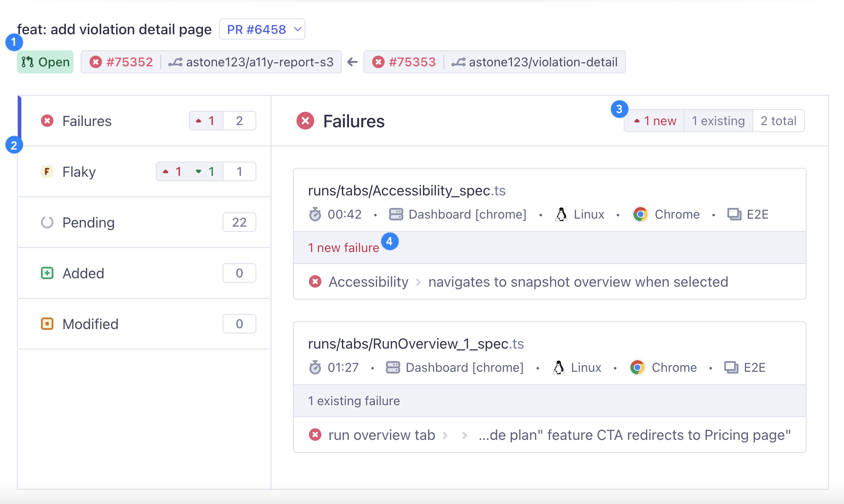Click the Added green plus icon
This screenshot has height=504, width=844.
pyautogui.click(x=47, y=273)
